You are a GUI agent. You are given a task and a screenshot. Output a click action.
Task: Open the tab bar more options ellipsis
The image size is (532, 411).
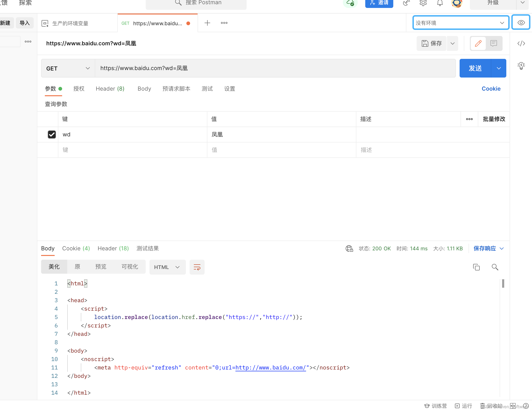pos(224,23)
